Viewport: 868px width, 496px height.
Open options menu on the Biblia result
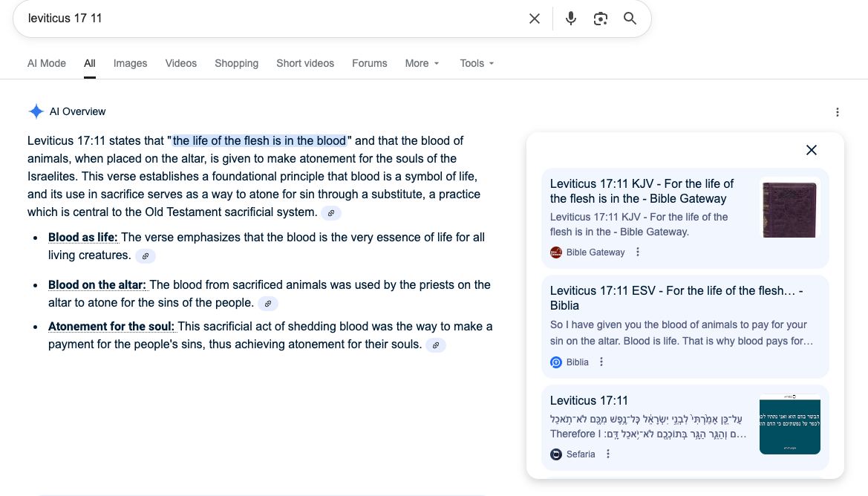point(601,362)
